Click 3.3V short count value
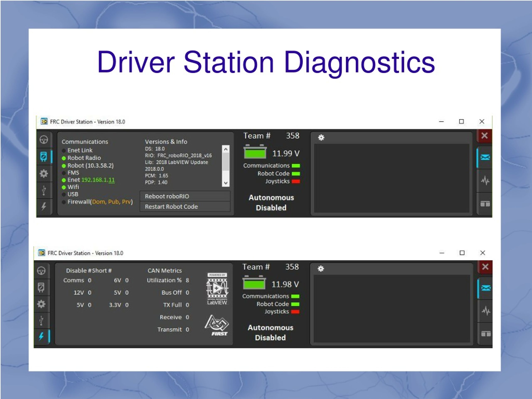 [x=127, y=305]
